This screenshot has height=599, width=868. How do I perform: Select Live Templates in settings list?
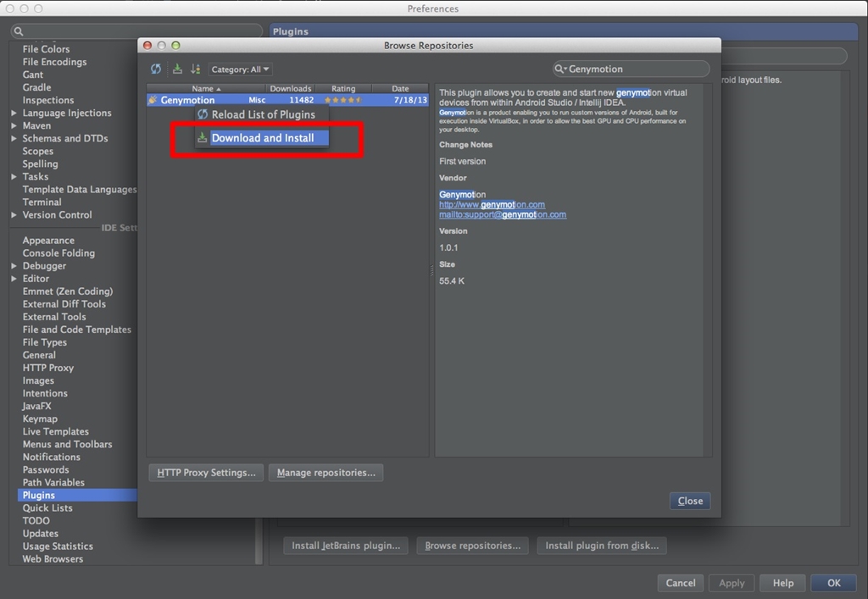55,431
